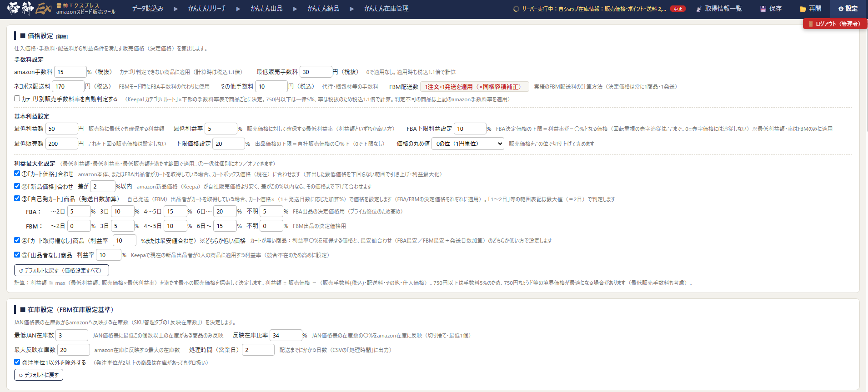This screenshot has height=392, width=868.
Task: Toggle ⑤「出品者なし」商品 checkbox
Action: [x=17, y=254]
